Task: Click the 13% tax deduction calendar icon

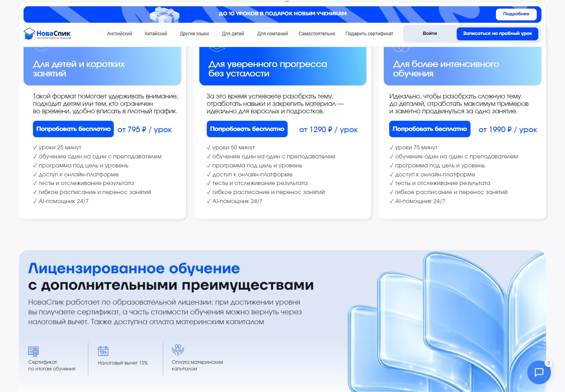Action: click(103, 351)
